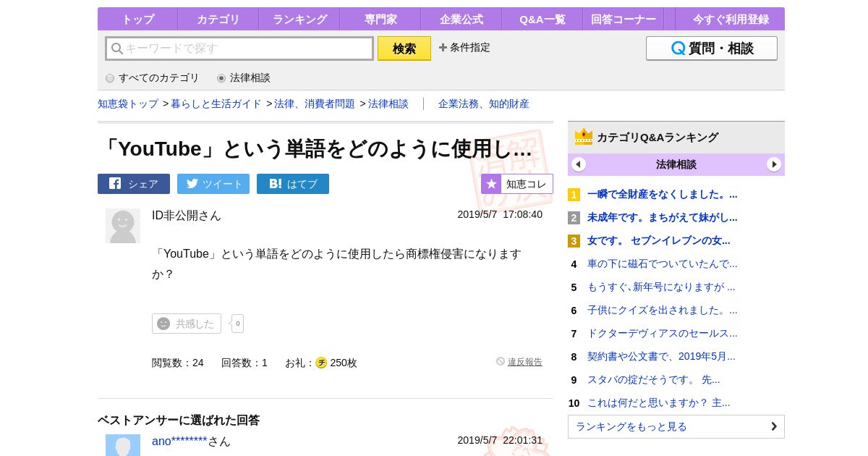
Task: Open 暮らしと生活ガイド breadcrumb link
Action: (x=216, y=104)
